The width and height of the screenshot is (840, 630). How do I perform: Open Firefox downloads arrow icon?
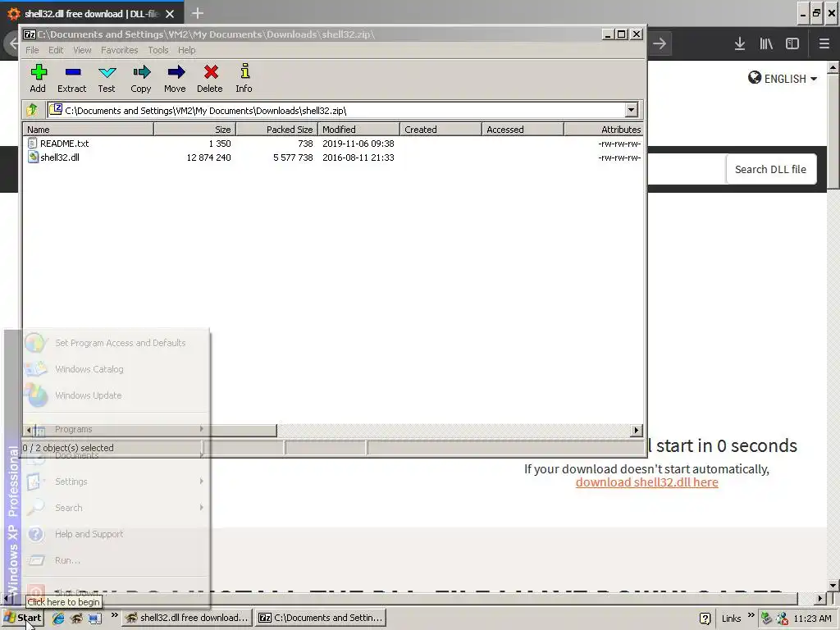[740, 43]
